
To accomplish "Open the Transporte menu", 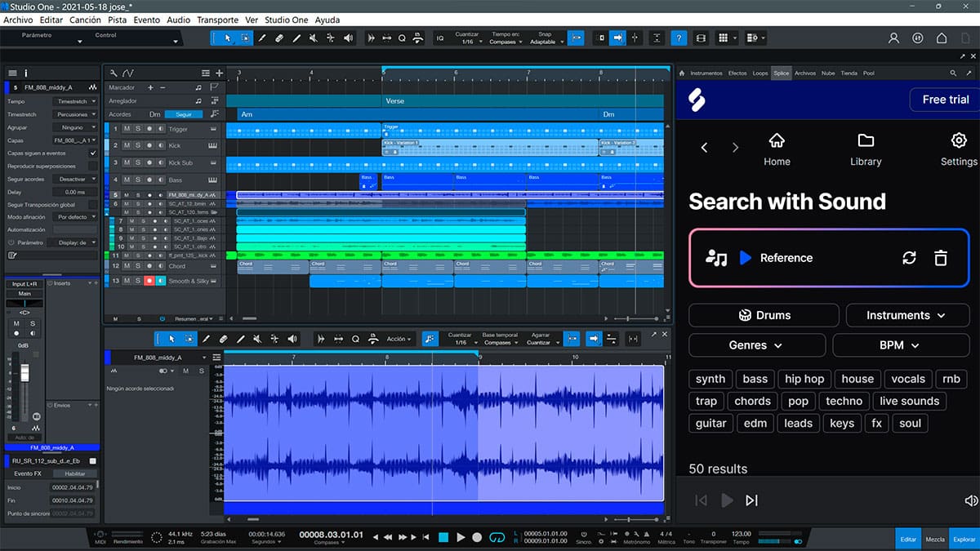I will coord(217,20).
